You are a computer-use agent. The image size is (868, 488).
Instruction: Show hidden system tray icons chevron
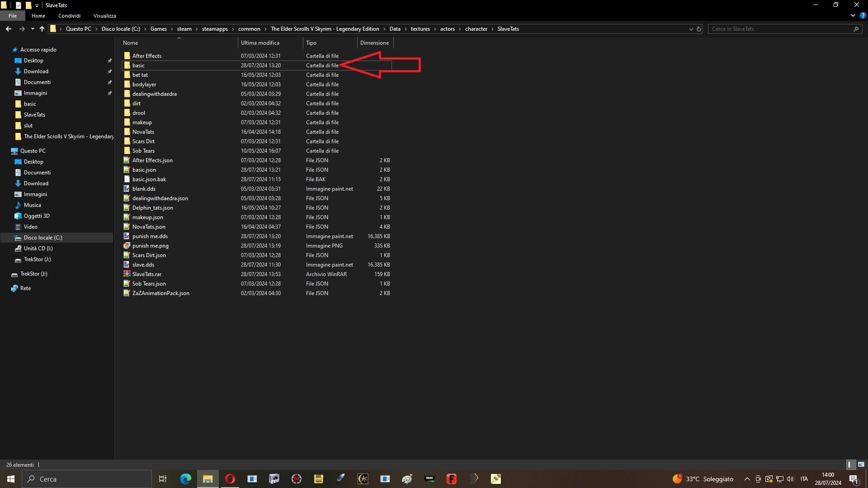747,479
